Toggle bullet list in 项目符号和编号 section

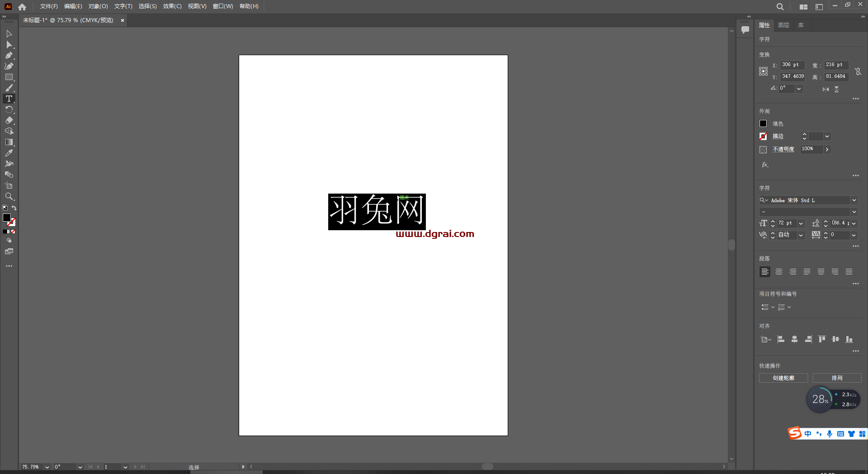[x=765, y=307]
